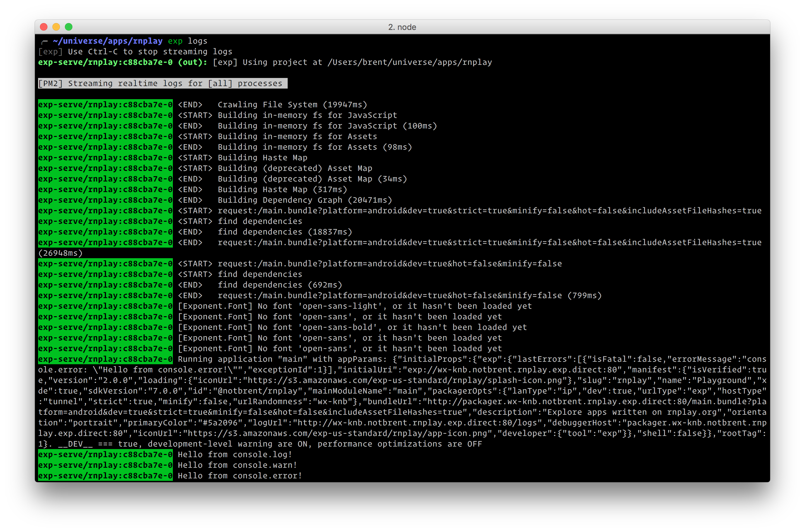
Task: Click 'Building Dependency Graph (20471ms)' log text
Action: [x=305, y=200]
